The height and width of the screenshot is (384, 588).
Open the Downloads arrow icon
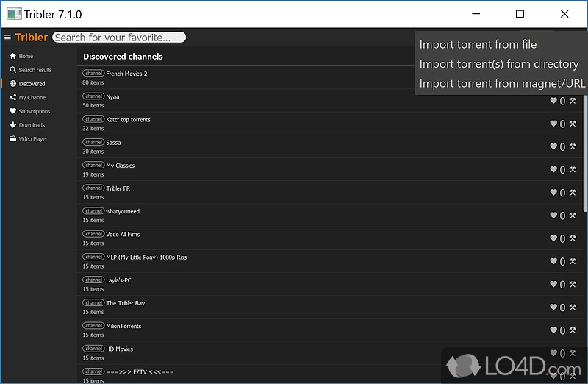coord(12,125)
